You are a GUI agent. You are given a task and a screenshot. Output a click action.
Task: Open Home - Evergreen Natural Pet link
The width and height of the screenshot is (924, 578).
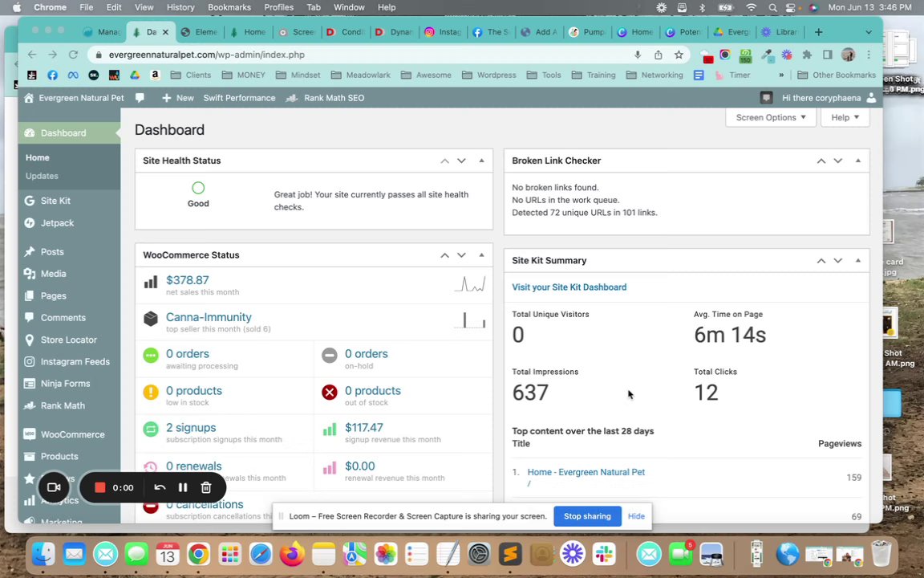tap(586, 472)
